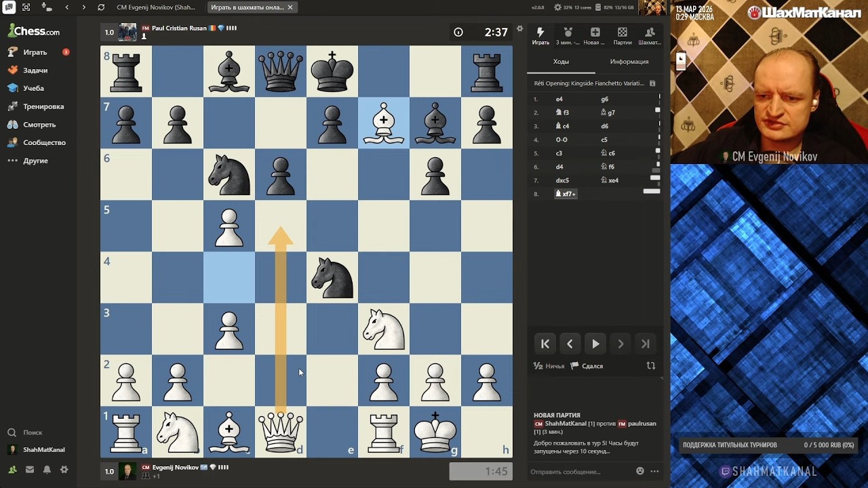Open Смотреть in the left sidebar
This screenshot has width=868, height=488.
tap(39, 125)
